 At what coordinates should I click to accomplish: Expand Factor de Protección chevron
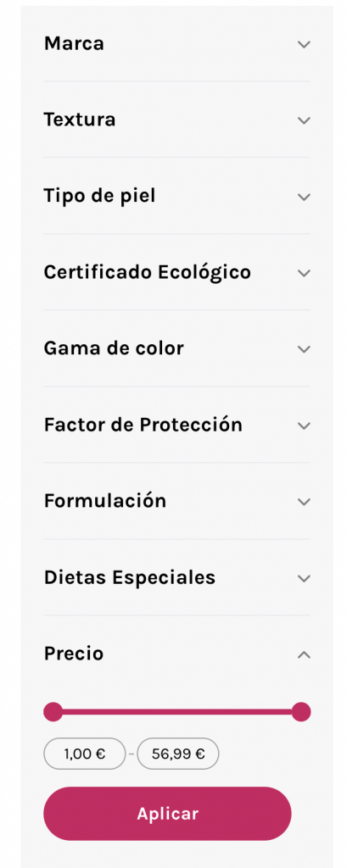304,426
